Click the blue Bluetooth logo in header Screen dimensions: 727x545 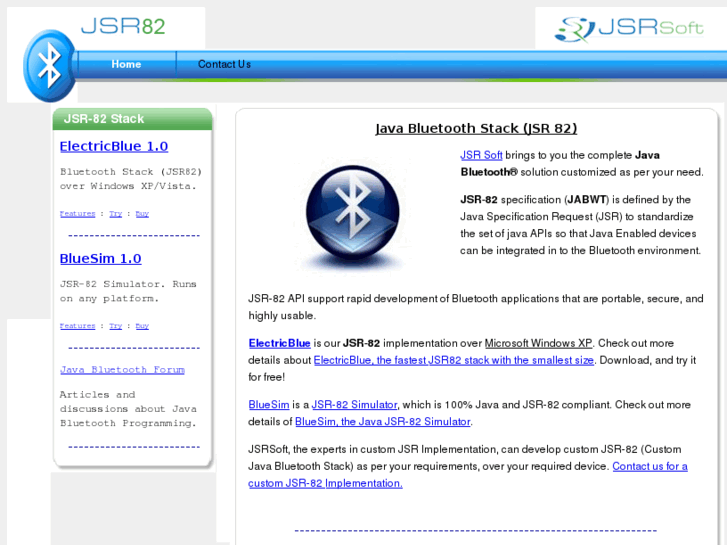tap(50, 65)
